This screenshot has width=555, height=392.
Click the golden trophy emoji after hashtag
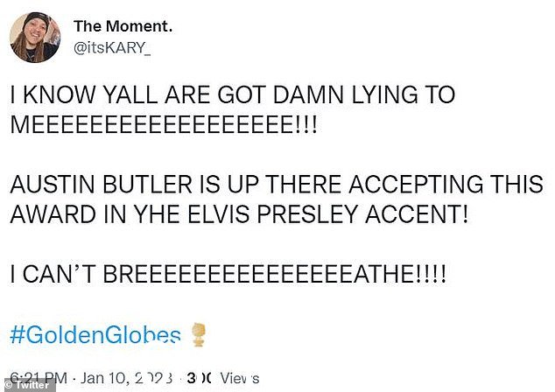coord(199,334)
